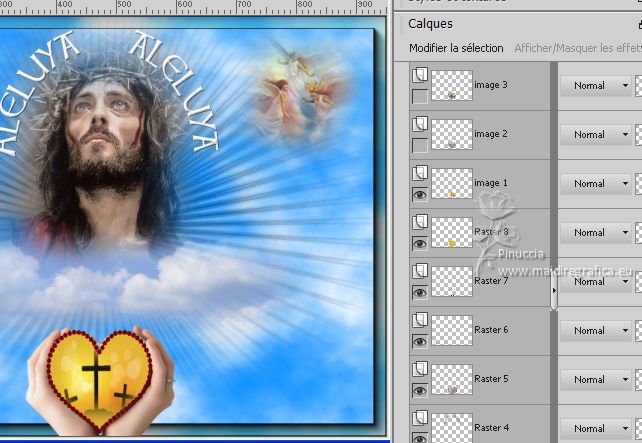Click Modifier la sélection
The width and height of the screenshot is (642, 443).
click(456, 48)
